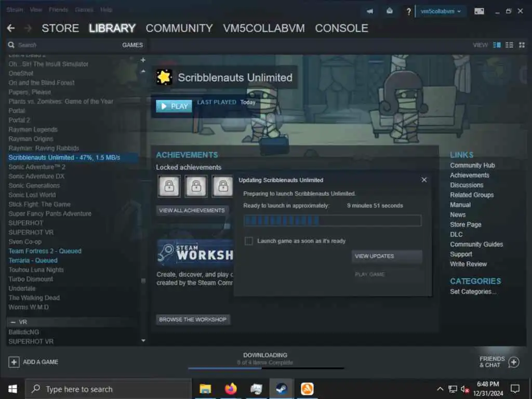Launch Firefox from the taskbar
The image size is (532, 399).
pos(231,389)
